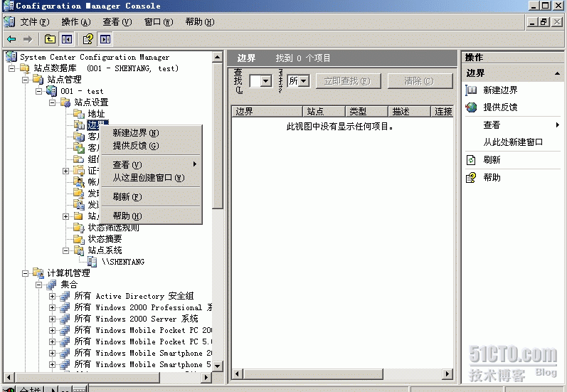Select 所有 Windows Mobile Smartphone 5 tree item
The width and height of the screenshot is (567, 392).
click(x=142, y=364)
